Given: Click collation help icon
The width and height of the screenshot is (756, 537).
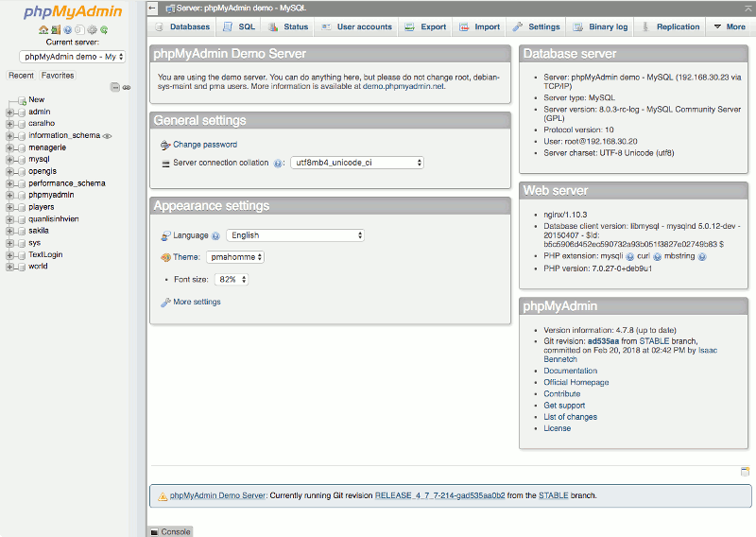Looking at the screenshot, I should pos(278,163).
